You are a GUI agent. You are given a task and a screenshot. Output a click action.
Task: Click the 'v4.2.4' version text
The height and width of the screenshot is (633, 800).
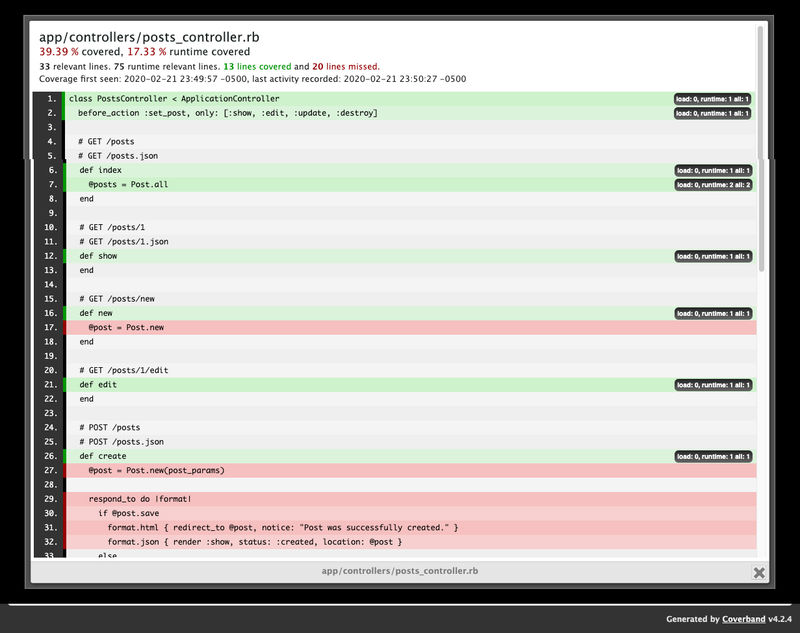[x=780, y=619]
